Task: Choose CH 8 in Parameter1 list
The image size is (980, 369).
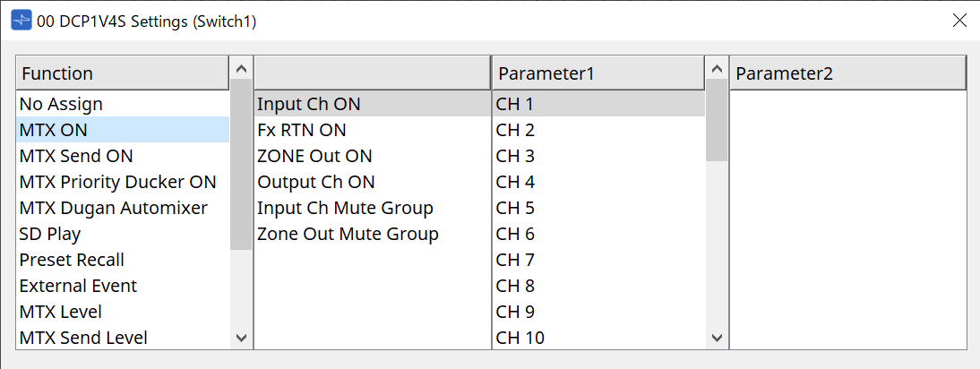Action: pyautogui.click(x=515, y=286)
